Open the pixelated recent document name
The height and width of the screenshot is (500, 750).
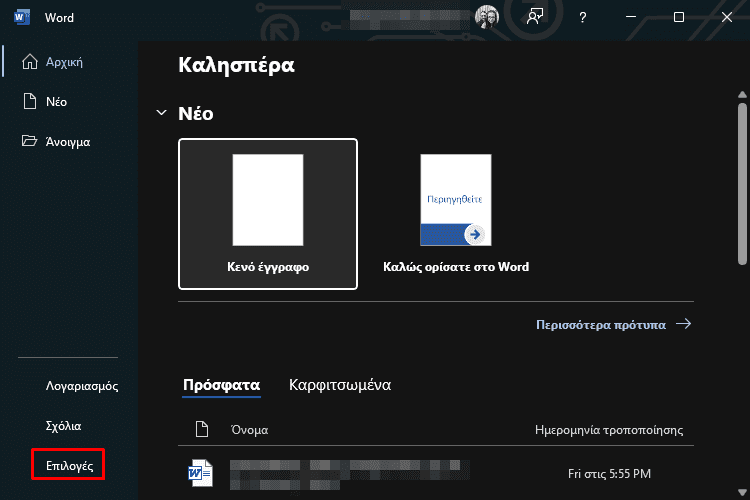tap(350, 474)
